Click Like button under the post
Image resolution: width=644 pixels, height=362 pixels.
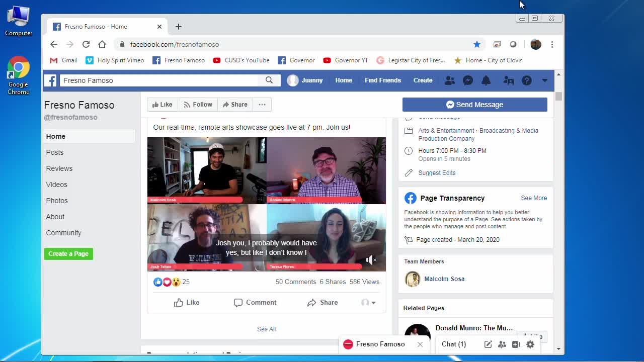pos(187,303)
